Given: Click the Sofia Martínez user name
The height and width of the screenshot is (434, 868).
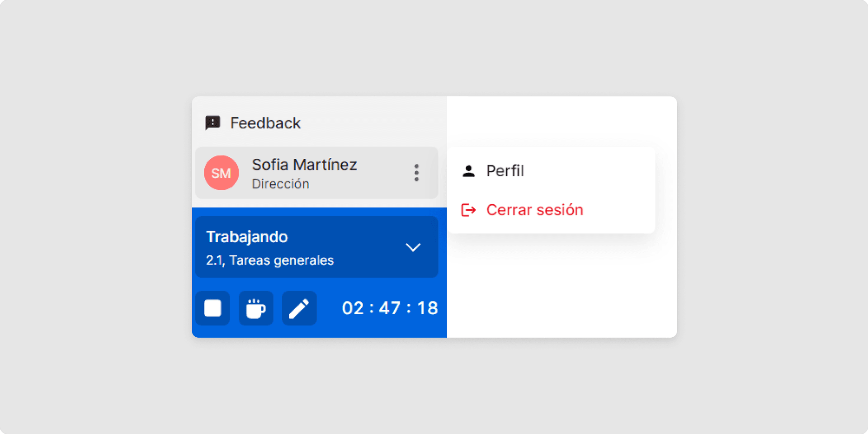Looking at the screenshot, I should (x=304, y=165).
